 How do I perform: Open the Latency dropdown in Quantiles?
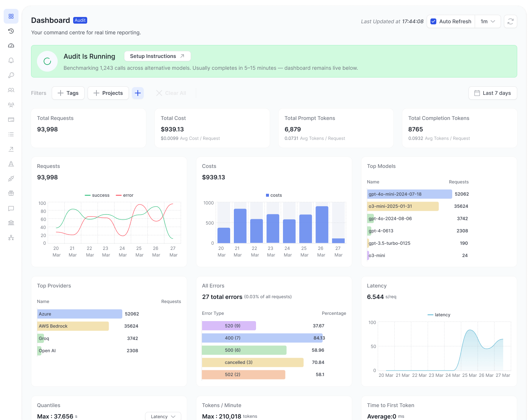[x=163, y=416]
